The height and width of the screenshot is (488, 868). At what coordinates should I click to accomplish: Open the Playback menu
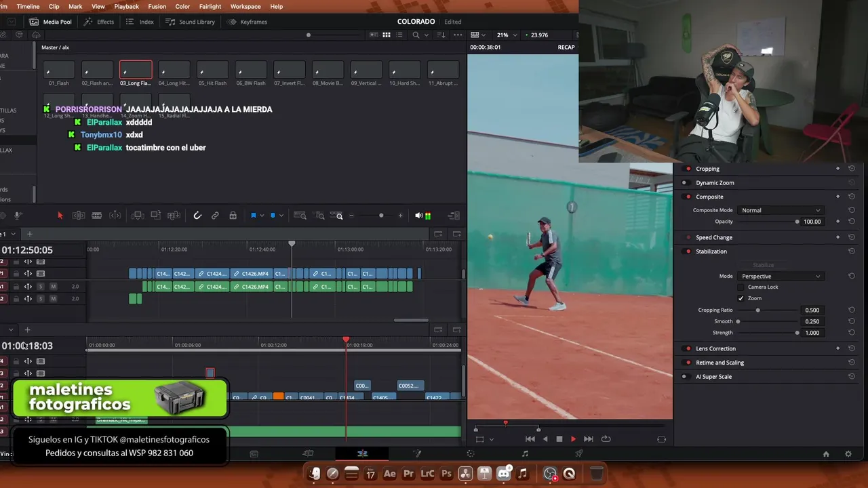coord(126,6)
